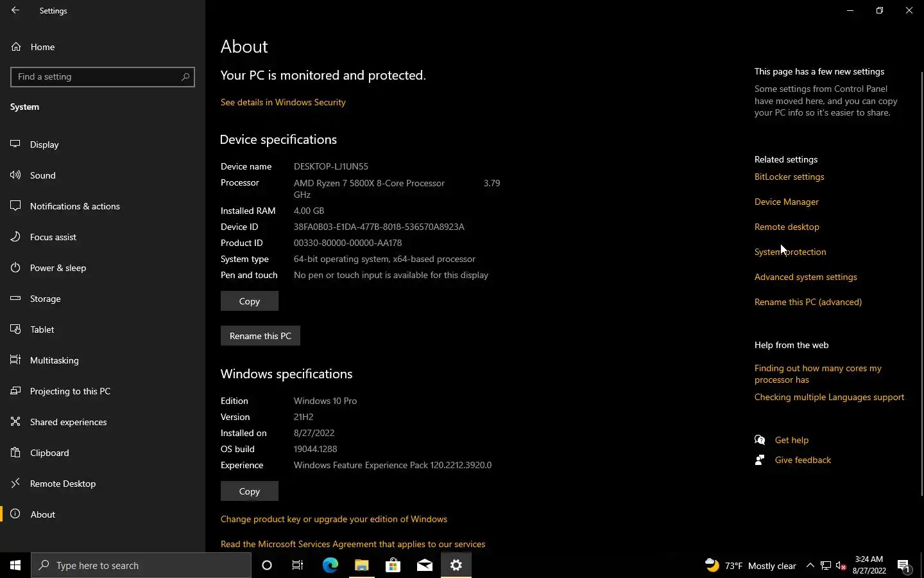Click the Installed RAM value 4.00 GB
Screen dimensions: 924x578
309,211
